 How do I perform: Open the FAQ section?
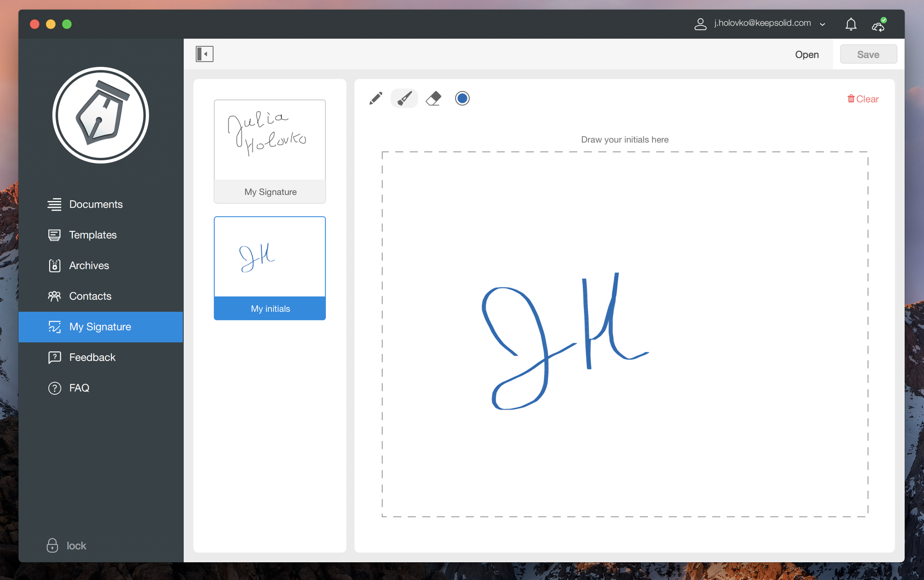101,388
